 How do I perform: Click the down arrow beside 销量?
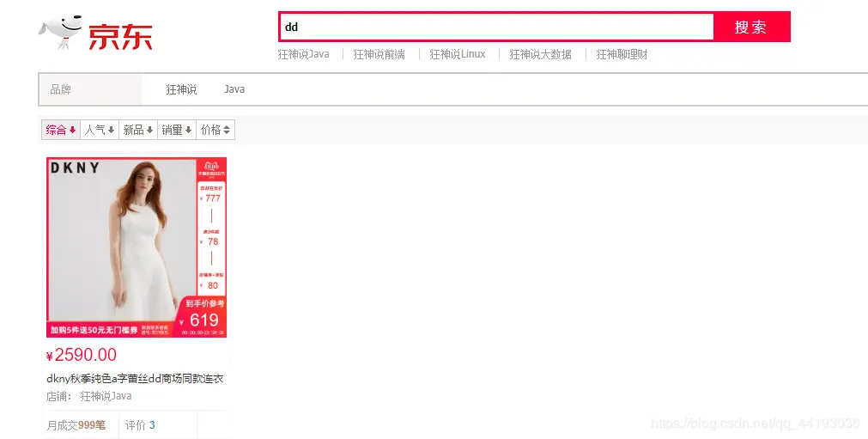189,130
